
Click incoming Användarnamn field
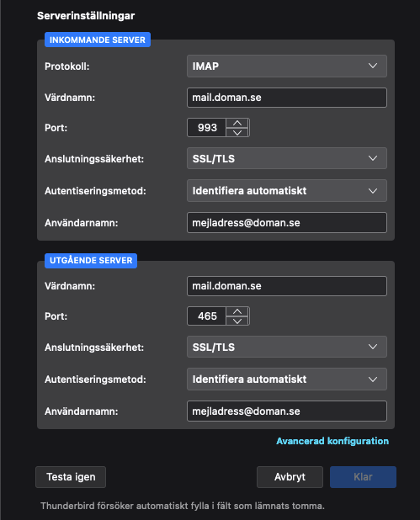(x=287, y=222)
